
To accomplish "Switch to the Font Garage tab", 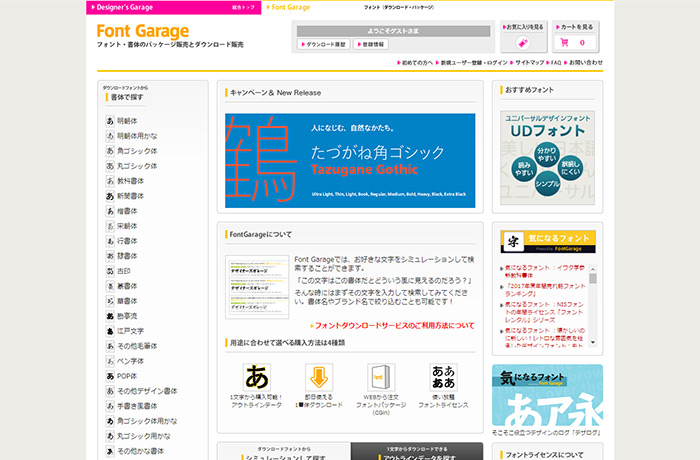I will tap(288, 7).
